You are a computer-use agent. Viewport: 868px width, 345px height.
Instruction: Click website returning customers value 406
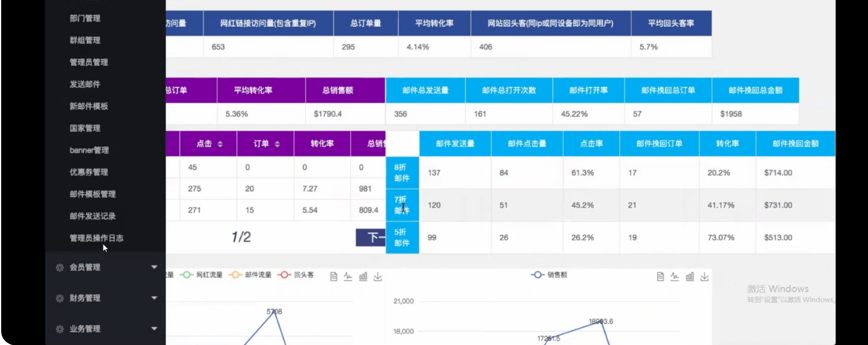485,47
